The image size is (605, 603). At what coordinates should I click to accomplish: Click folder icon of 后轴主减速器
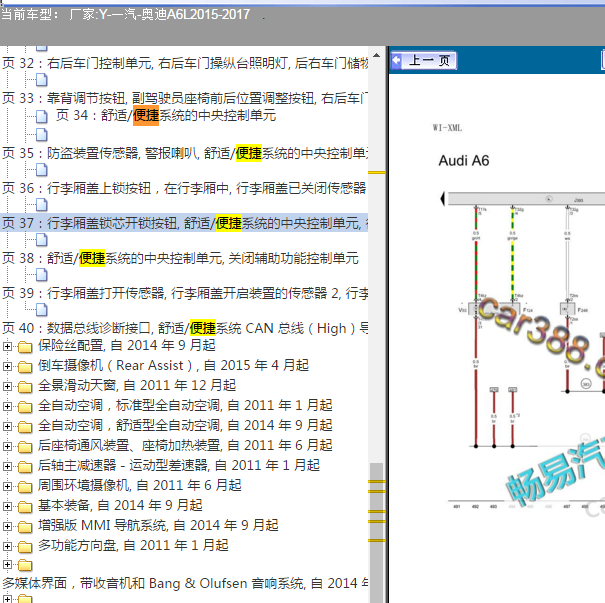(25, 467)
